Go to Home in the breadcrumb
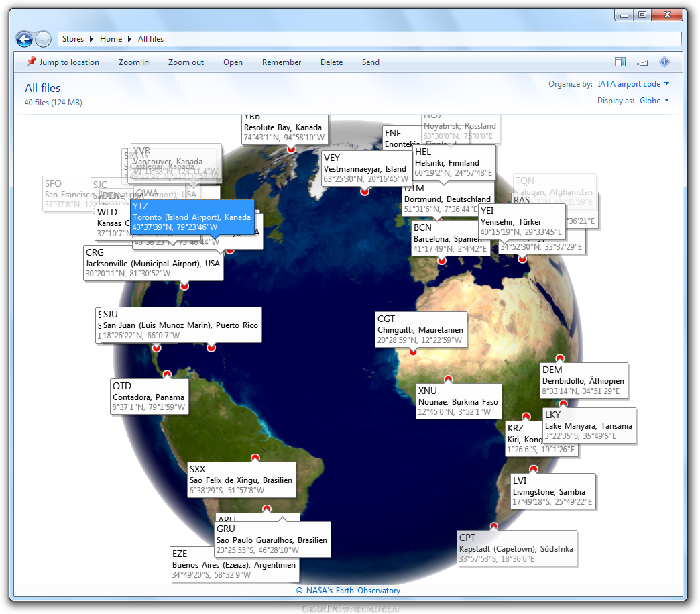The width and height of the screenshot is (700, 614). (111, 39)
